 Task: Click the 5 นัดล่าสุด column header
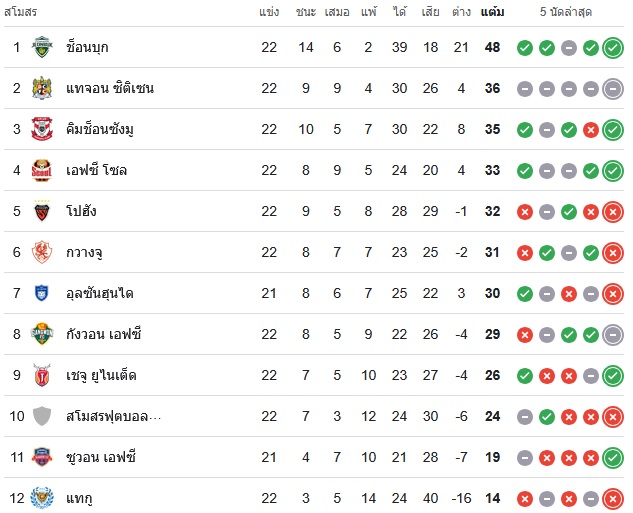[x=566, y=12]
